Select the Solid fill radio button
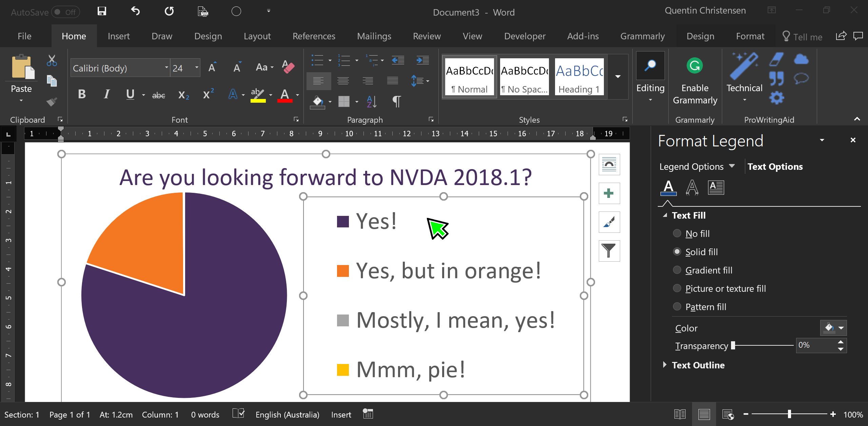The height and width of the screenshot is (426, 868). click(x=677, y=252)
